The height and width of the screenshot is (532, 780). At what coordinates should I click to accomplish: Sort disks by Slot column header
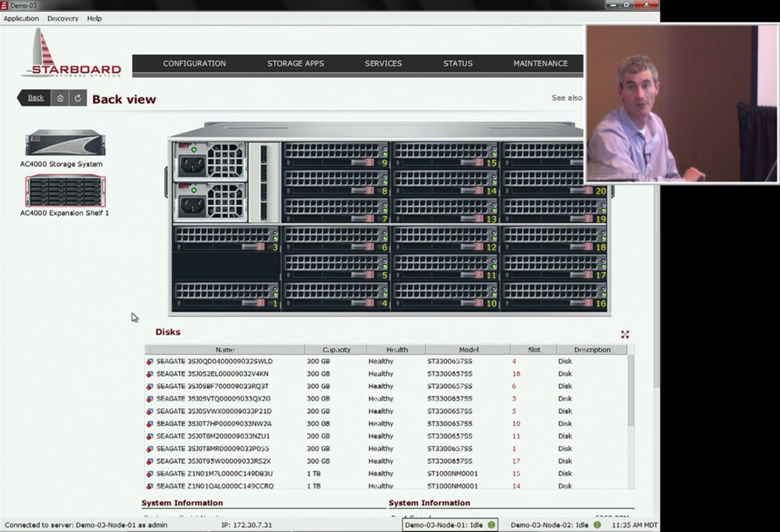tap(534, 350)
